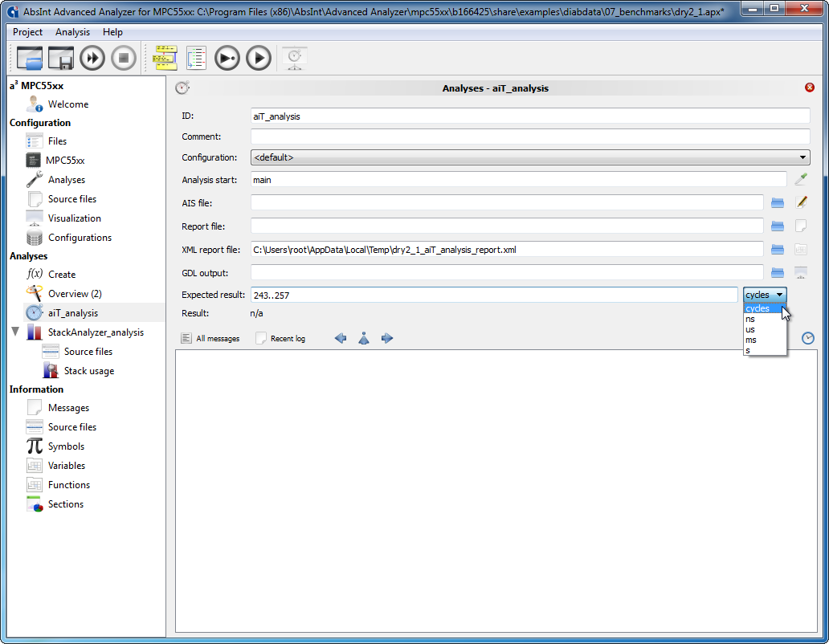Go to next message blue arrow

pyautogui.click(x=387, y=338)
